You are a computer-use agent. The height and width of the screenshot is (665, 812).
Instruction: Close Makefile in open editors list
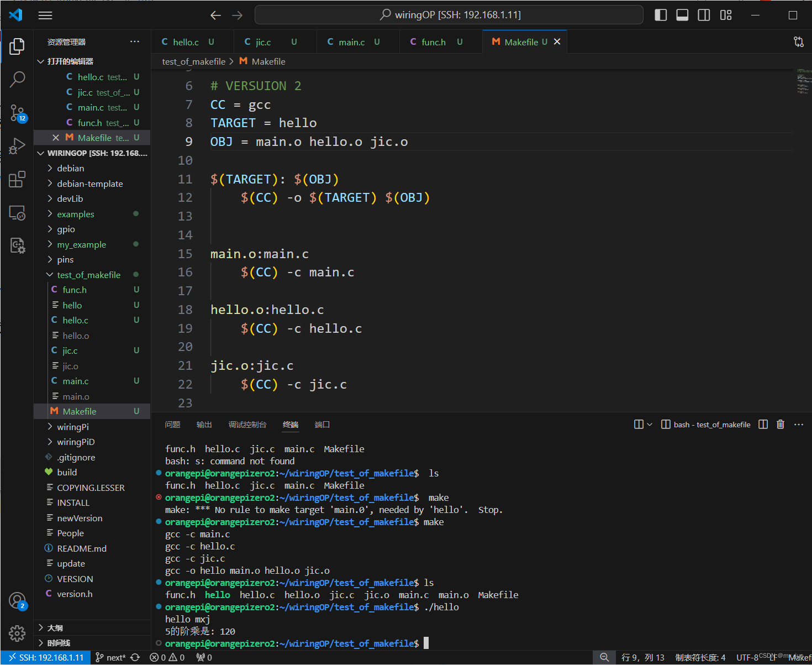[56, 138]
